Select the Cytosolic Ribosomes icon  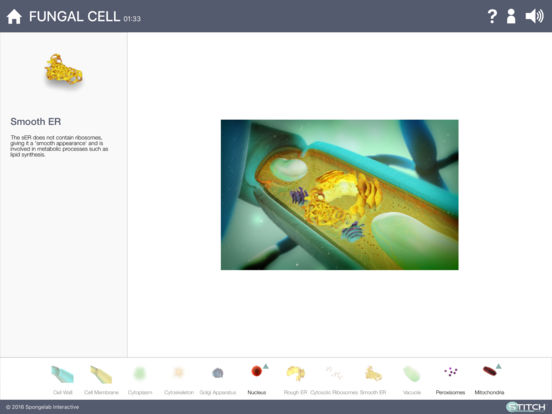click(334, 373)
